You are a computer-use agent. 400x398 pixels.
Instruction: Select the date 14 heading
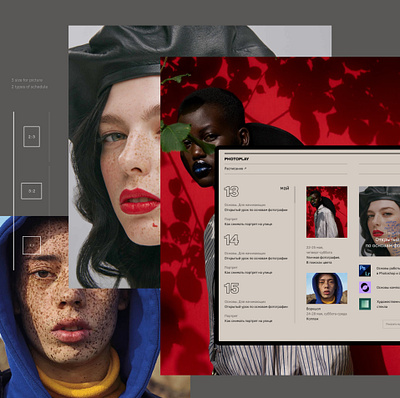tap(231, 240)
